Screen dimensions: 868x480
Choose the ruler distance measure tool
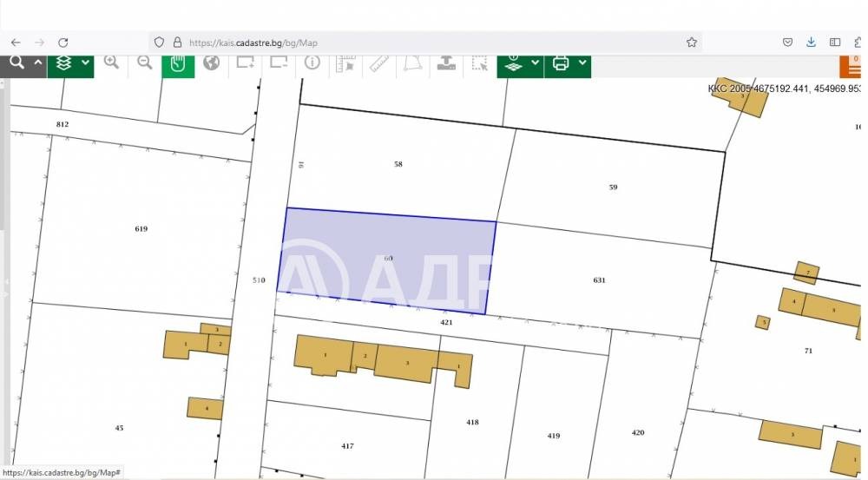click(x=379, y=63)
